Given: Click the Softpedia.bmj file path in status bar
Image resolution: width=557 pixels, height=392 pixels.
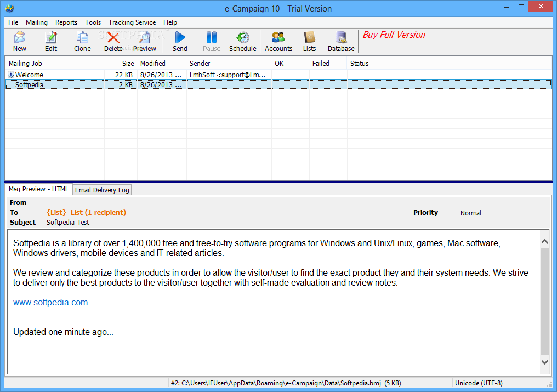Looking at the screenshot, I should pos(286,383).
